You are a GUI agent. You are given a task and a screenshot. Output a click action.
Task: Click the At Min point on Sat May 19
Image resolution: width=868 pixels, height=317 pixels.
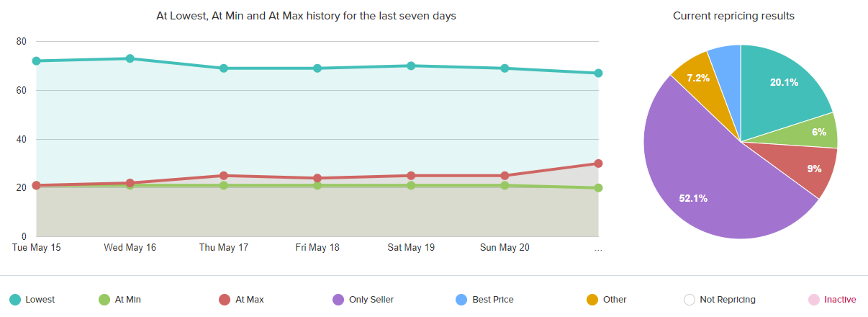click(x=411, y=185)
